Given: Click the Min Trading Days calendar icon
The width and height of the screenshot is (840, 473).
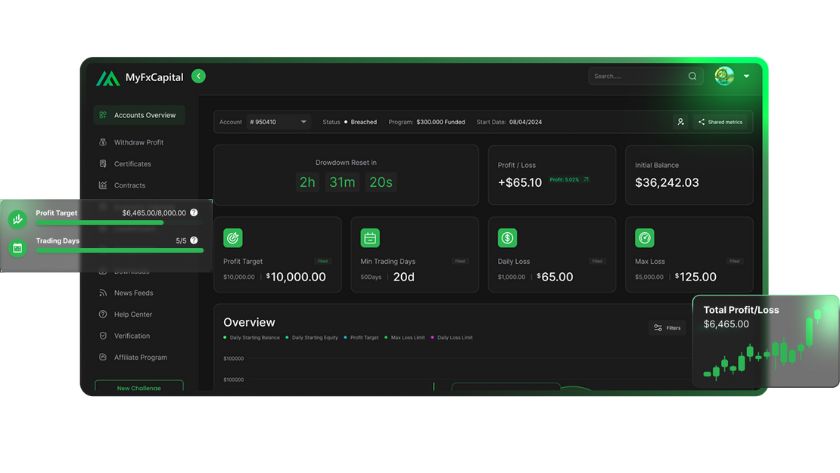Looking at the screenshot, I should [370, 238].
